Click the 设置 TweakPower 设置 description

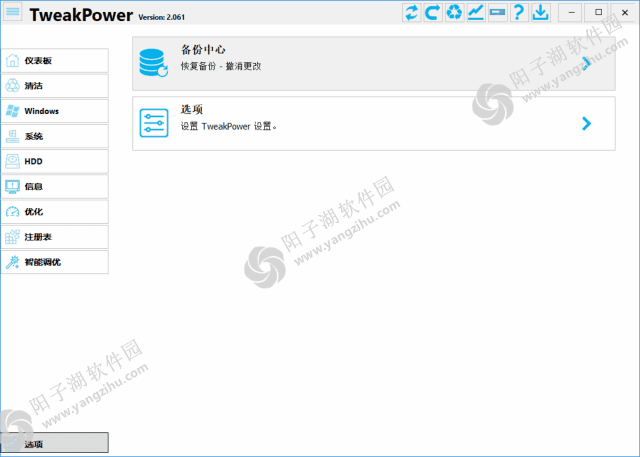[229, 126]
